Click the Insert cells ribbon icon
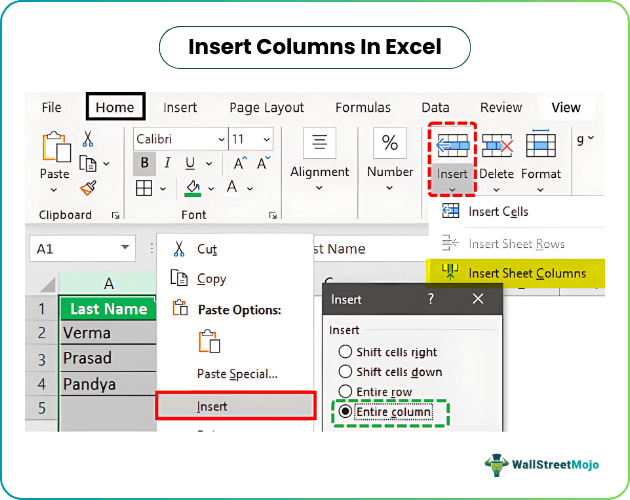630x500 pixels. (452, 145)
